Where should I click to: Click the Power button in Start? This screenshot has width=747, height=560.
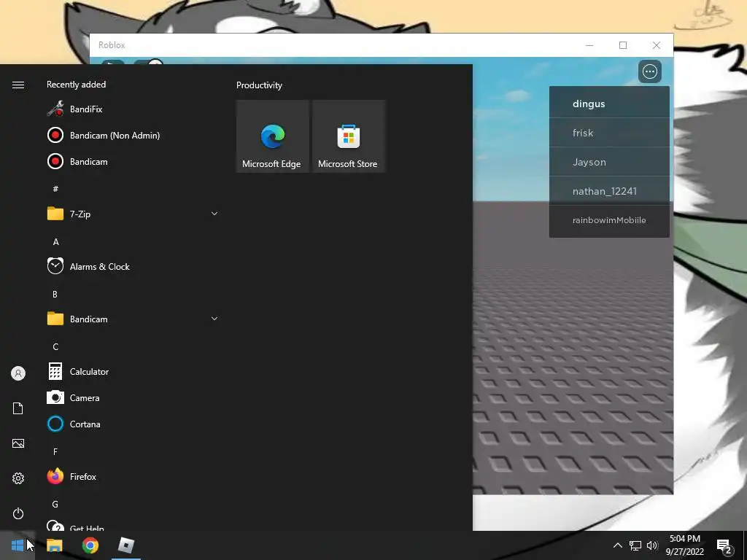click(x=18, y=513)
